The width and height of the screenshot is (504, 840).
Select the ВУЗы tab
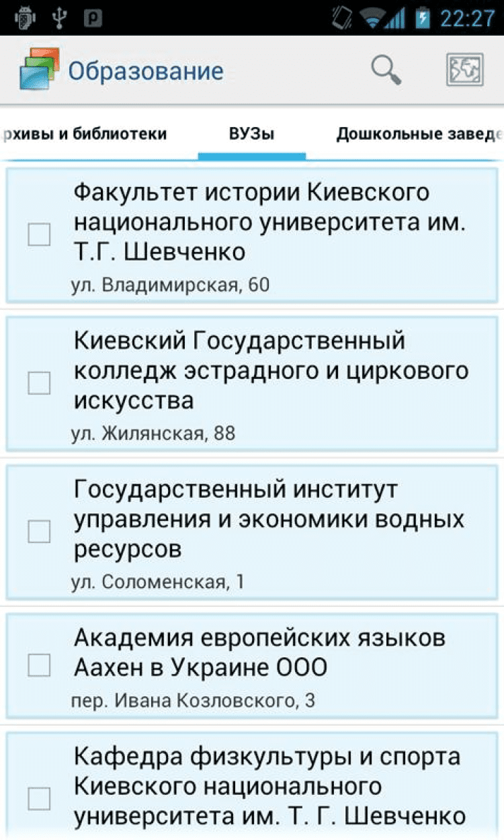(x=251, y=134)
